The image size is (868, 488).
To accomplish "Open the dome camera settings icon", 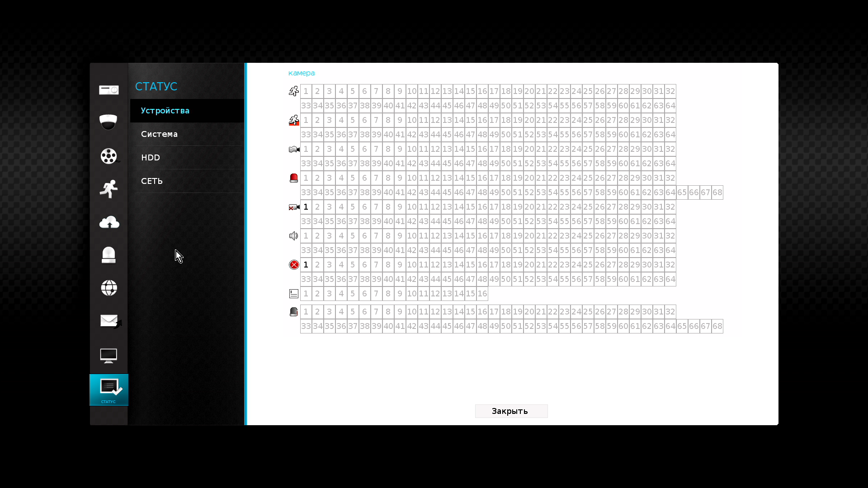I will tap(108, 122).
